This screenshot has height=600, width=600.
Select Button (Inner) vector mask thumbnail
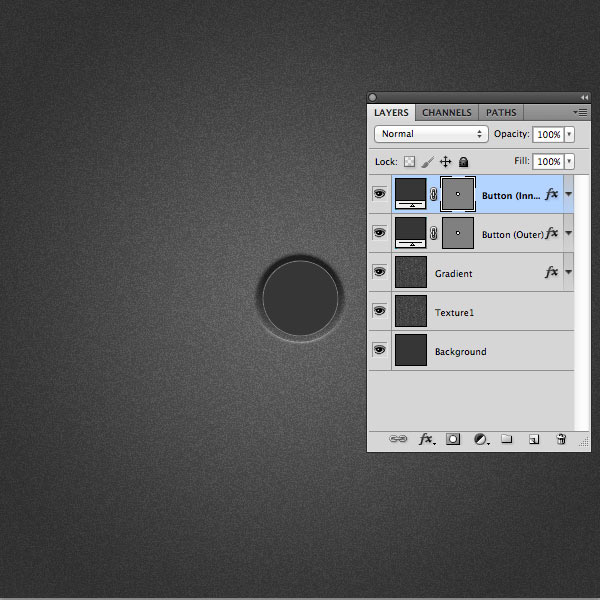click(458, 194)
